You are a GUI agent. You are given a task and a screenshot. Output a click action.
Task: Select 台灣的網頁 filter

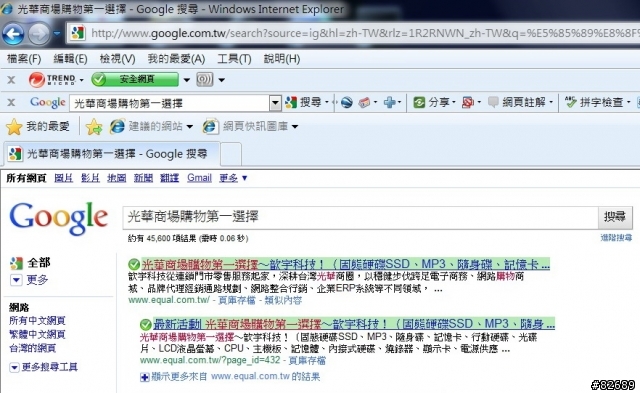33,348
